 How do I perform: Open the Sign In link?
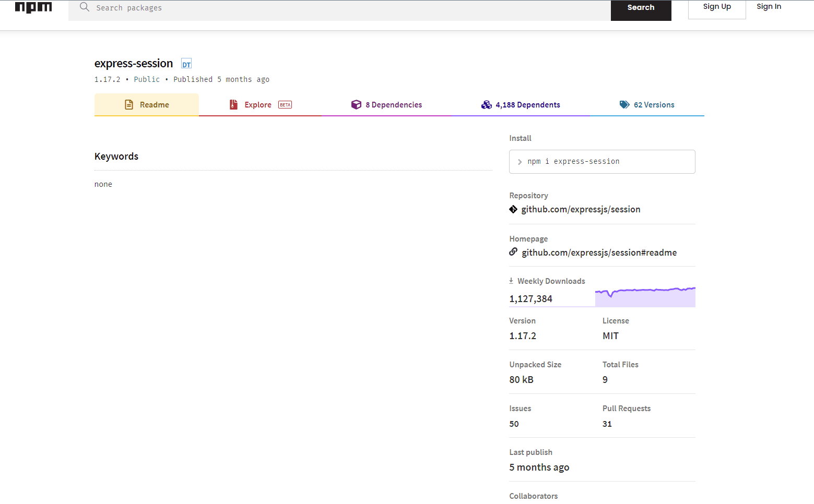[769, 7]
